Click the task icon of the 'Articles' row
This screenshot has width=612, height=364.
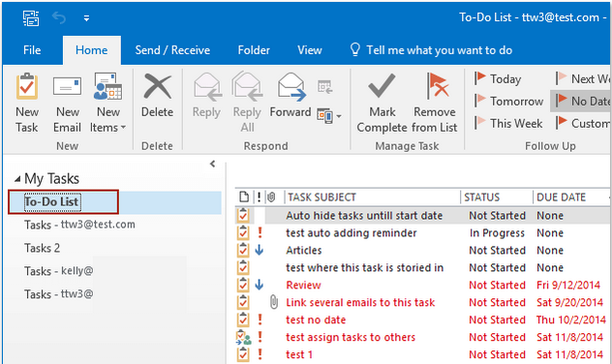pyautogui.click(x=243, y=250)
